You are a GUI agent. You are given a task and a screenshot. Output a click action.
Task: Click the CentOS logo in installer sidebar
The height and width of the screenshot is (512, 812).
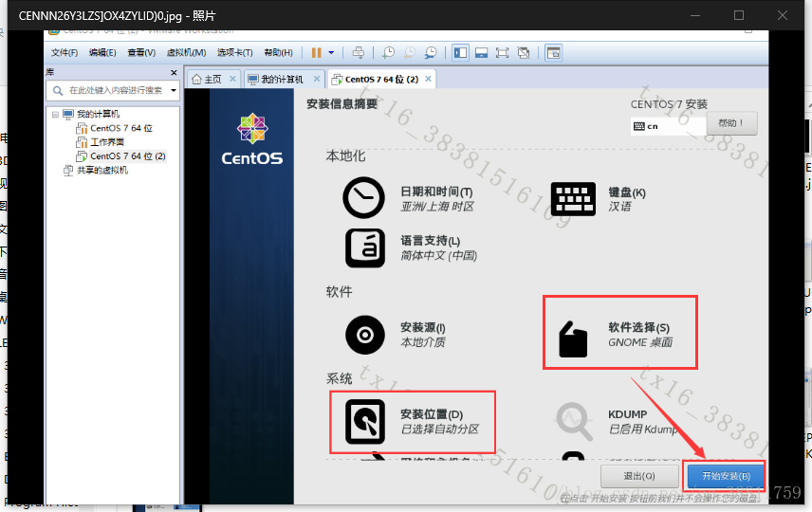(x=252, y=139)
